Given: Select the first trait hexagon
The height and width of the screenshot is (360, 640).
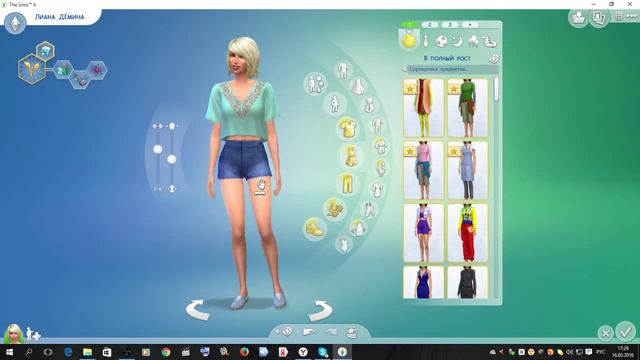Looking at the screenshot, I should (x=63, y=70).
